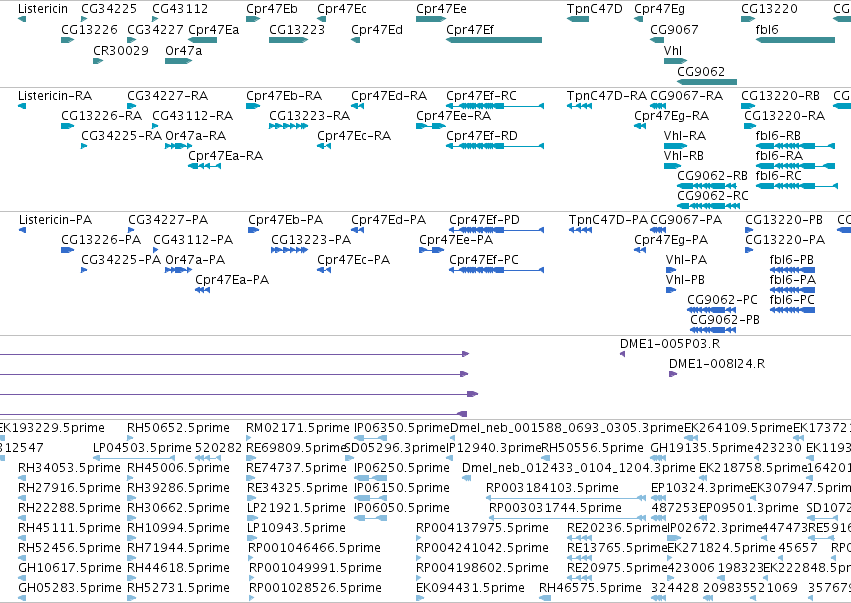Select the fbl6 gene label in top track

[x=766, y=29]
